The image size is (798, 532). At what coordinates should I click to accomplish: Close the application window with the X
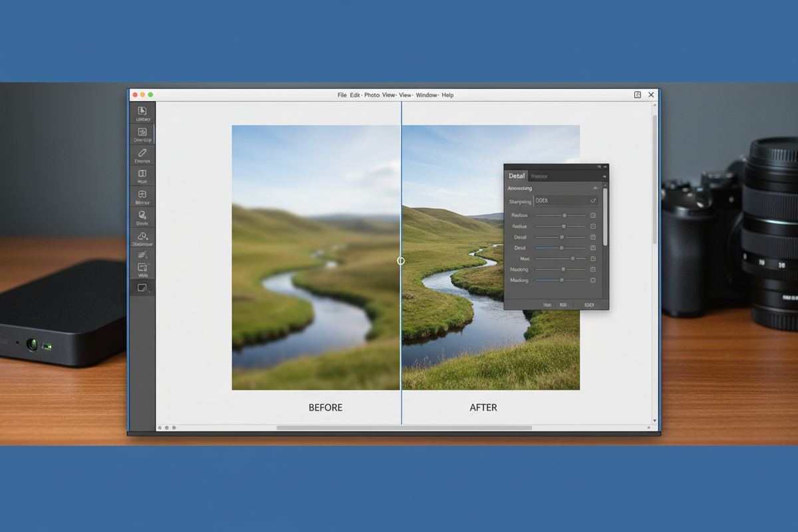pos(652,95)
